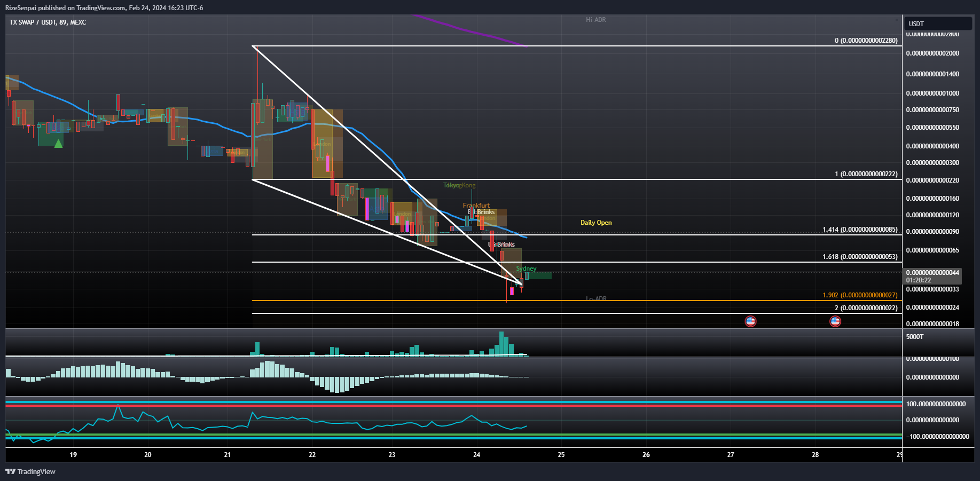Click price axis value 0.000000000000550
Image resolution: width=980 pixels, height=481 pixels.
[x=932, y=128]
